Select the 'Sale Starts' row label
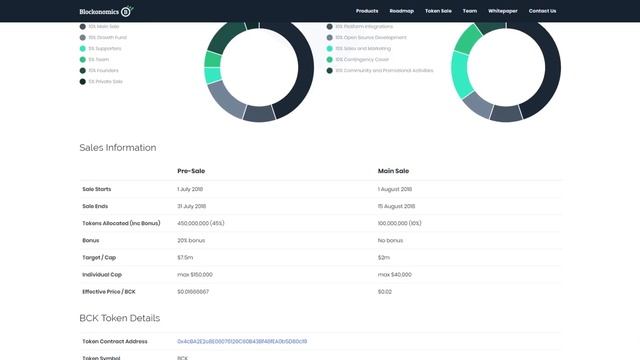 point(97,189)
